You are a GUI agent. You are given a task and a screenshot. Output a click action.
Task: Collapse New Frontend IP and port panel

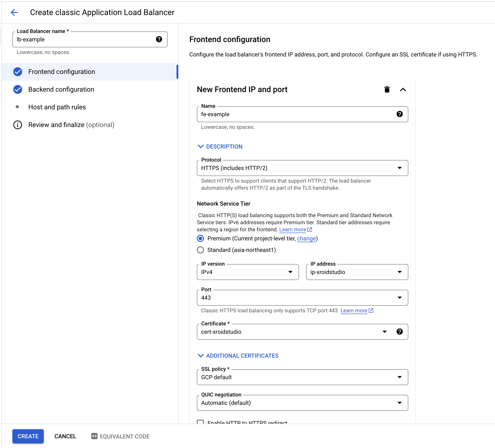[x=403, y=89]
